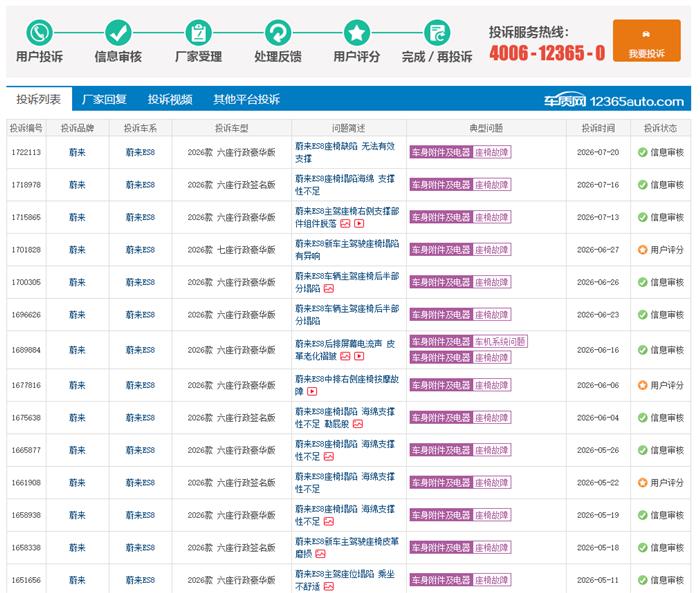This screenshot has width=700, height=593.
Task: Play the video icon in complaint 1715865
Action: click(x=359, y=224)
